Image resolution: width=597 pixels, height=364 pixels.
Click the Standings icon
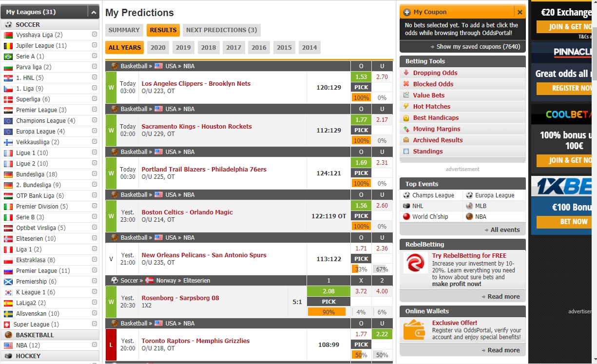[x=406, y=151]
